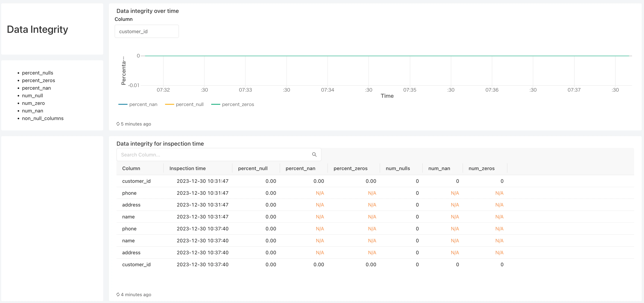Sort by num_nan column header

(x=439, y=168)
